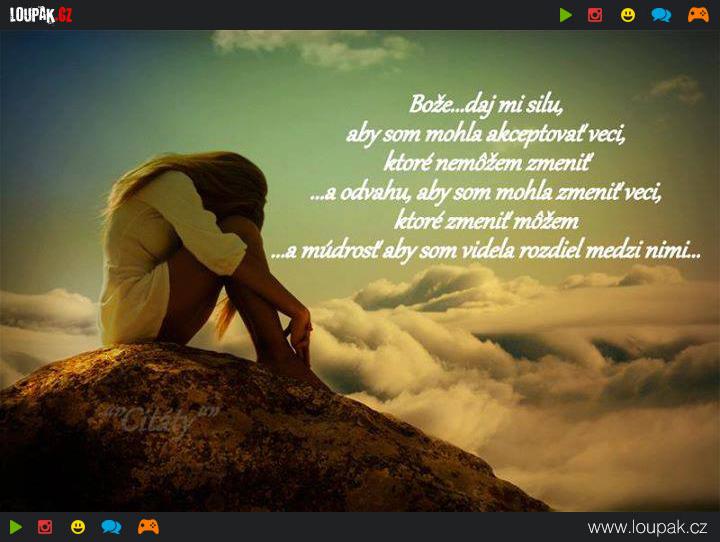Screen dimensions: 720x542
Task: Open the red Instagram icon in bottom bar
Action: point(45,527)
